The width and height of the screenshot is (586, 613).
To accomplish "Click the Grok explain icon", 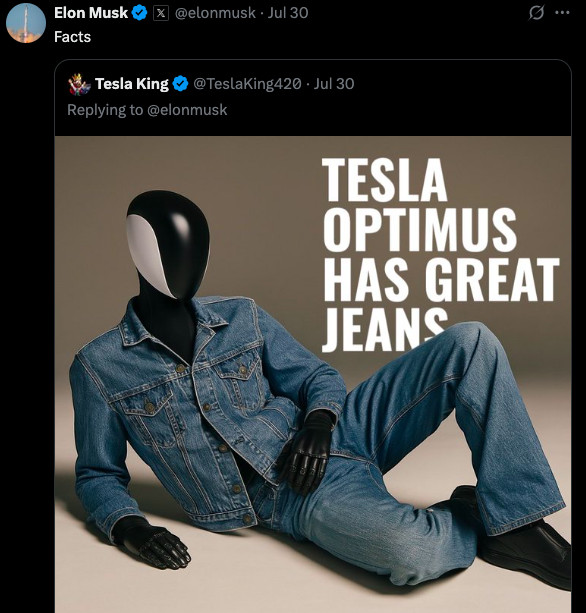I will coord(536,13).
